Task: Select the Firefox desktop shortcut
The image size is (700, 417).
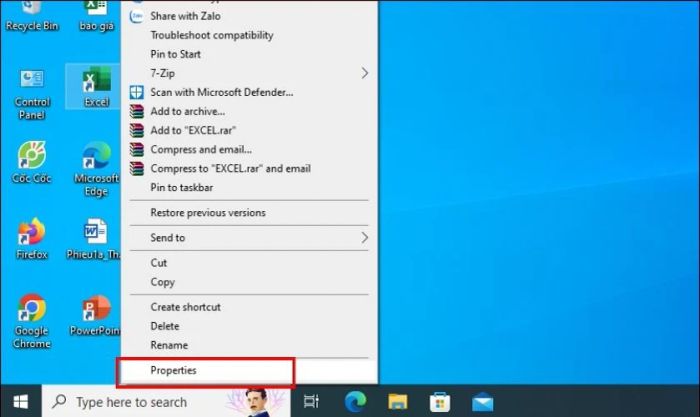Action: point(32,238)
